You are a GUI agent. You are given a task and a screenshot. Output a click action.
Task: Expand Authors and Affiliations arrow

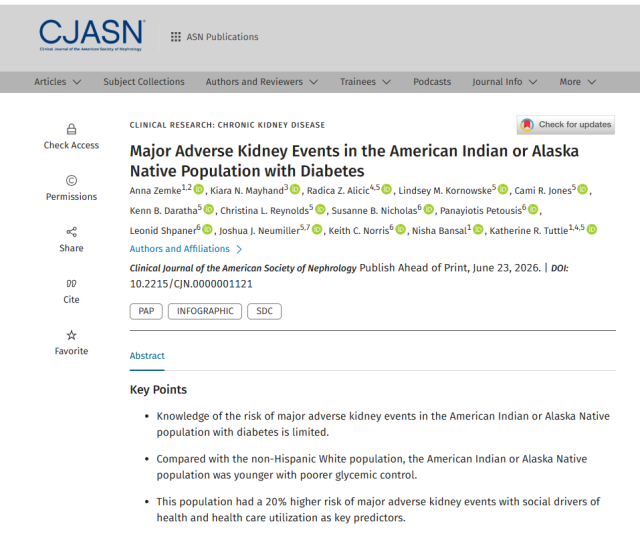(239, 249)
